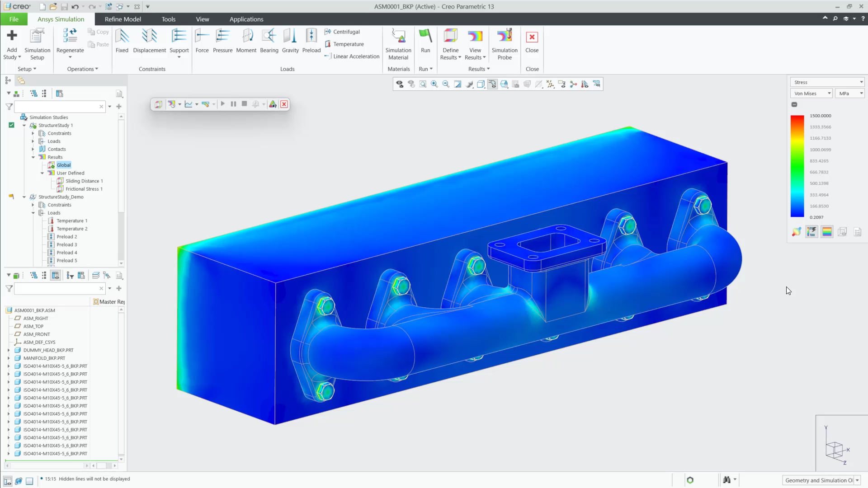Activate the Simulation Probe tool
The height and width of the screenshot is (488, 868).
tap(505, 44)
